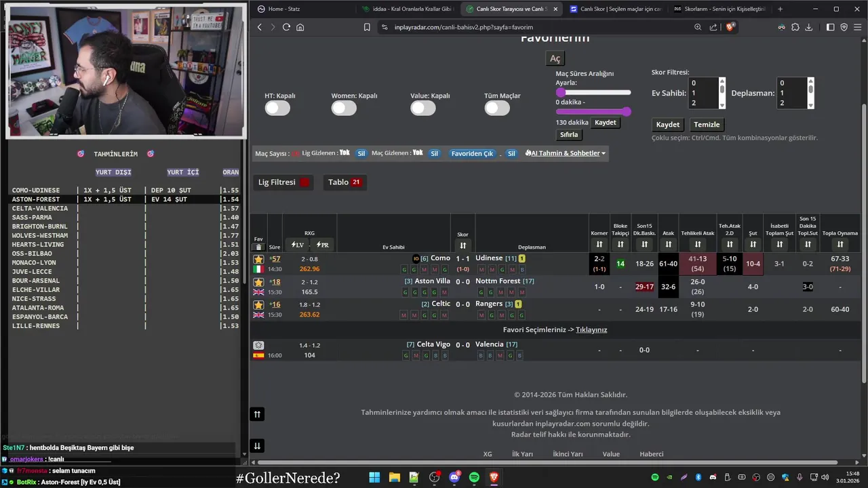
Task: Switch to Skorlarım browser tab
Action: click(x=719, y=9)
